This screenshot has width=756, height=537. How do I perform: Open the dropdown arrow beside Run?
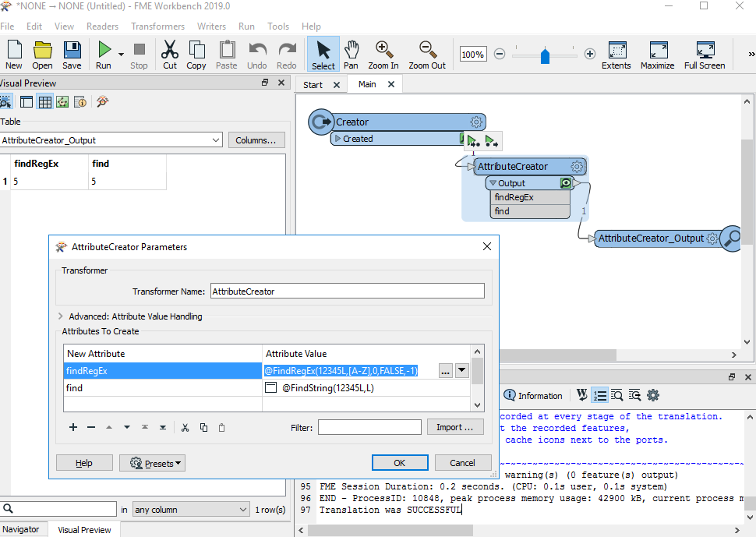click(121, 54)
